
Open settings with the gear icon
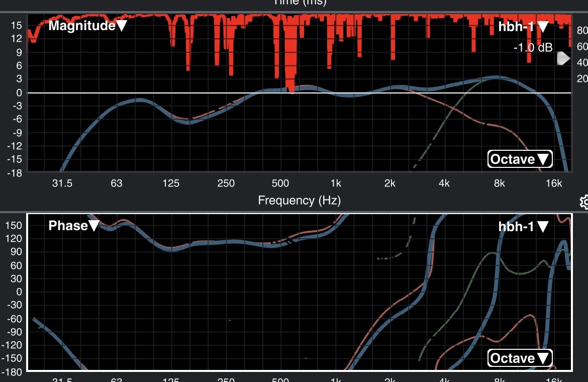584,202
